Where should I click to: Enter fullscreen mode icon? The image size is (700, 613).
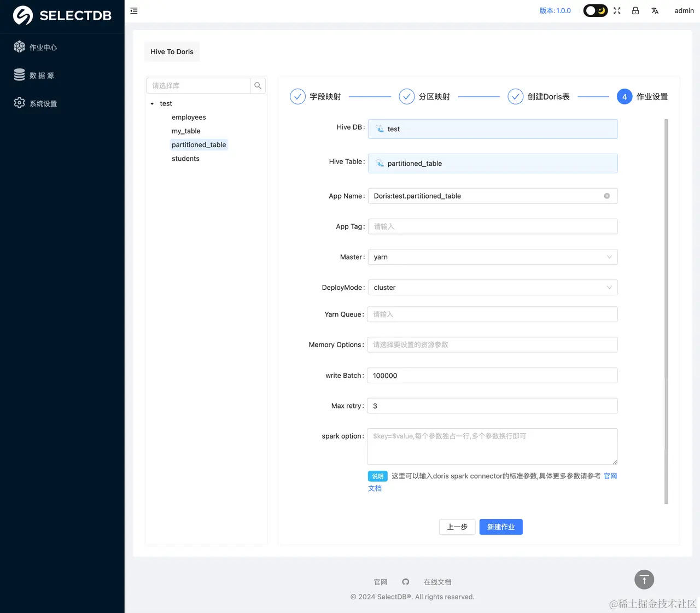tap(617, 10)
